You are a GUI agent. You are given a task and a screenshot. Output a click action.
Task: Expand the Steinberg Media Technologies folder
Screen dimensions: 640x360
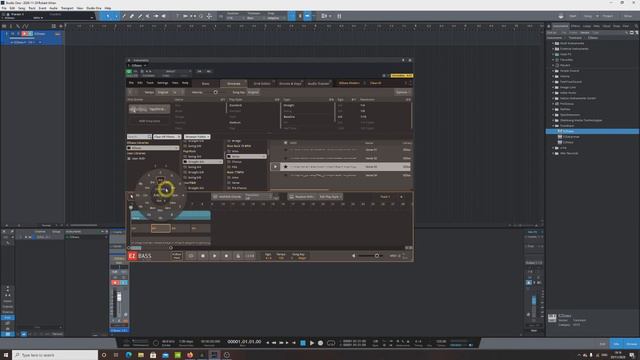553,120
